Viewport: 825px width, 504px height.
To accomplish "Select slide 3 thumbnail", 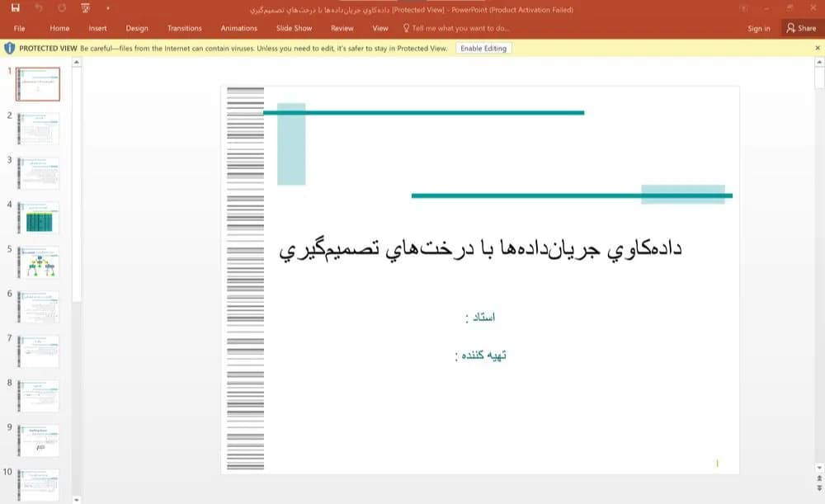I will 38,173.
